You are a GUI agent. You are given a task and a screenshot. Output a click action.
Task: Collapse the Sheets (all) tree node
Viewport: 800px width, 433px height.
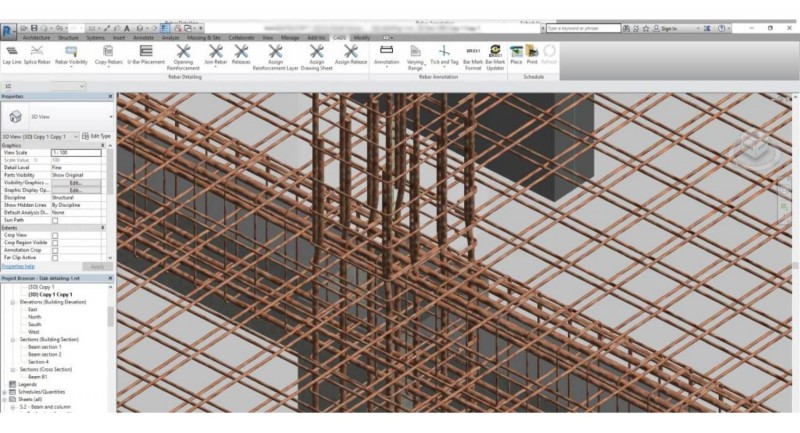5,400
